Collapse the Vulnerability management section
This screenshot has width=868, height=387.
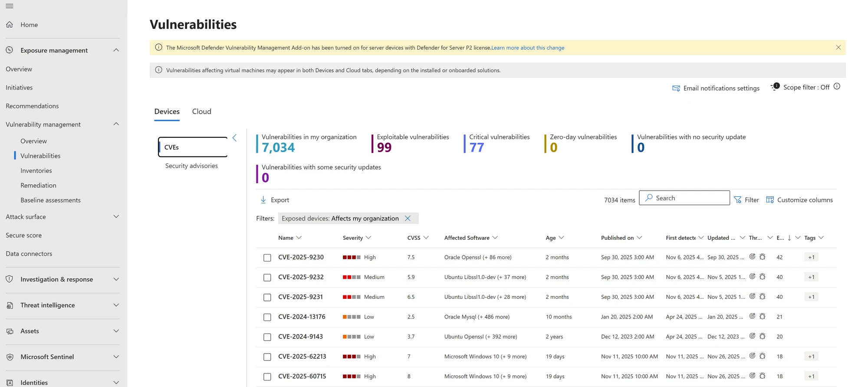click(116, 124)
